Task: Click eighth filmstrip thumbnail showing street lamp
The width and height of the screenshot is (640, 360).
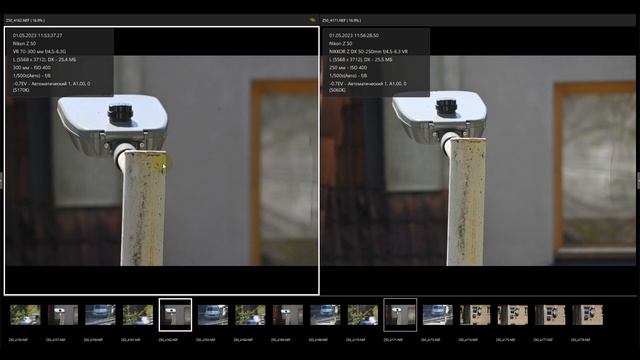Action: click(288, 315)
